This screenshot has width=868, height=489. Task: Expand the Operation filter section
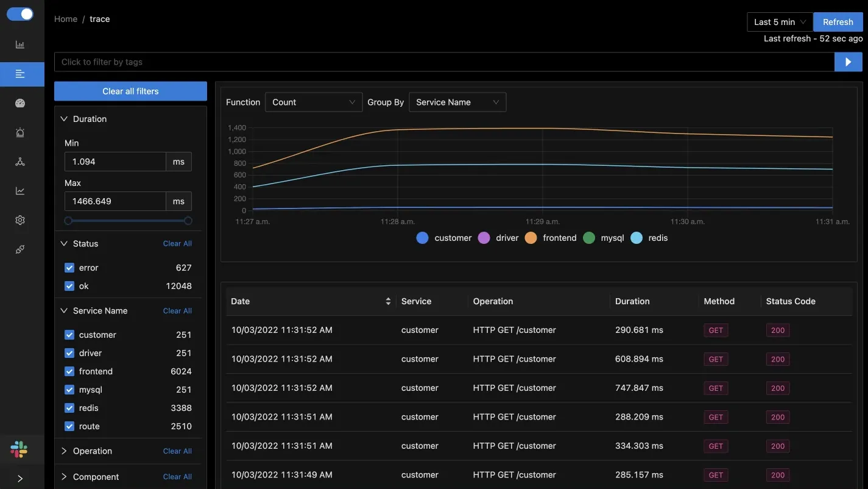[92, 451]
